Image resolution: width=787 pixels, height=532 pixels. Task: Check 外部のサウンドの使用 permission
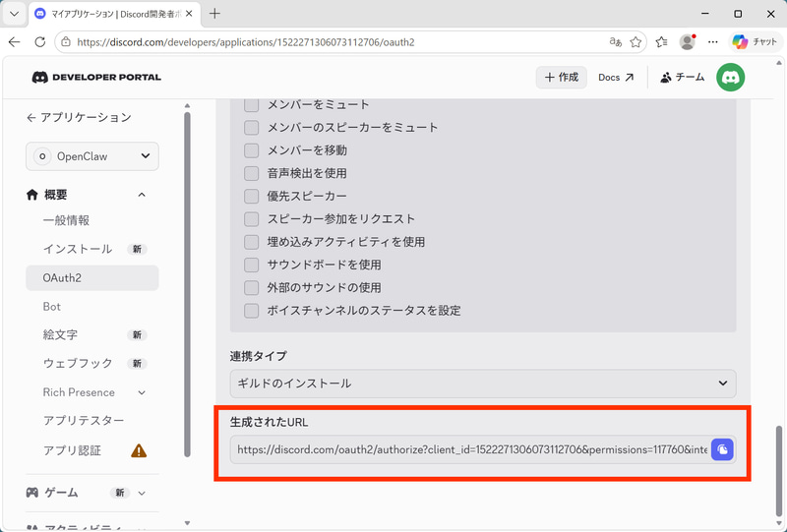point(251,287)
